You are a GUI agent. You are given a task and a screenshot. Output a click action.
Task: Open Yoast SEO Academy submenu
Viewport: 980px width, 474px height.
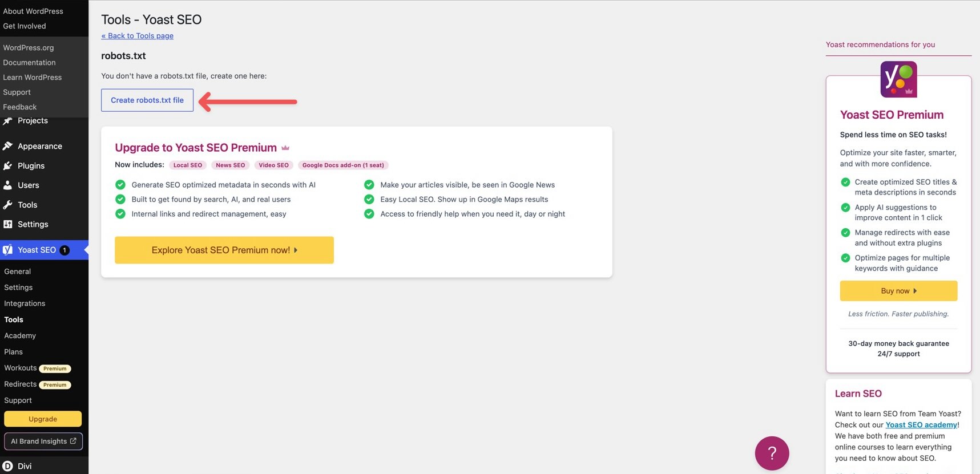(x=20, y=335)
